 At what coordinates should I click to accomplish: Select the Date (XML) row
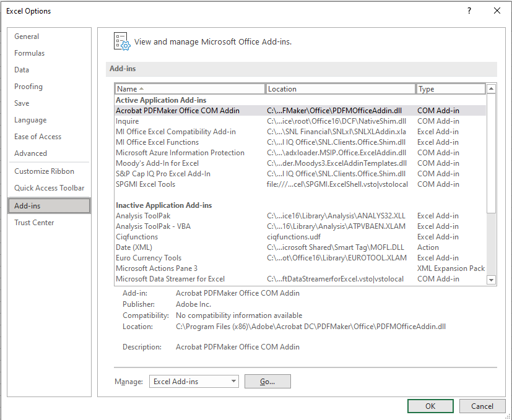point(300,247)
